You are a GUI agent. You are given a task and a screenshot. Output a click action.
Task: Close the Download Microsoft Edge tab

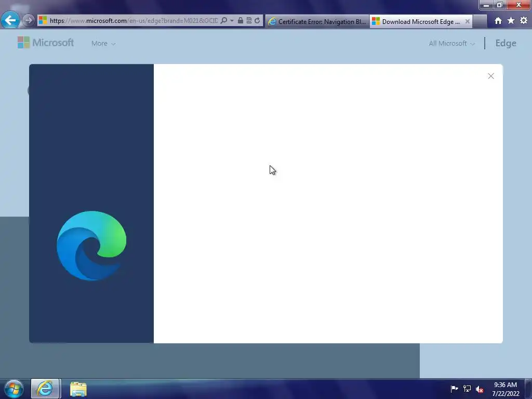click(467, 21)
